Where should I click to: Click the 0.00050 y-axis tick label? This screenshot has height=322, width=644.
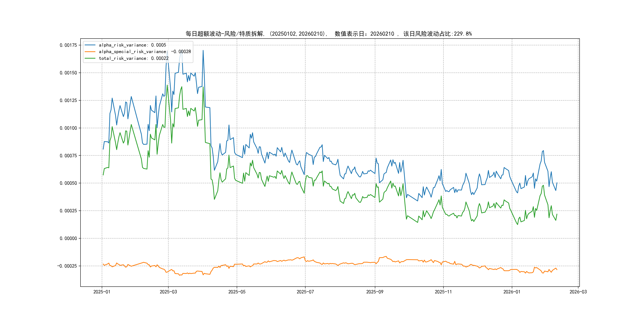tap(68, 183)
